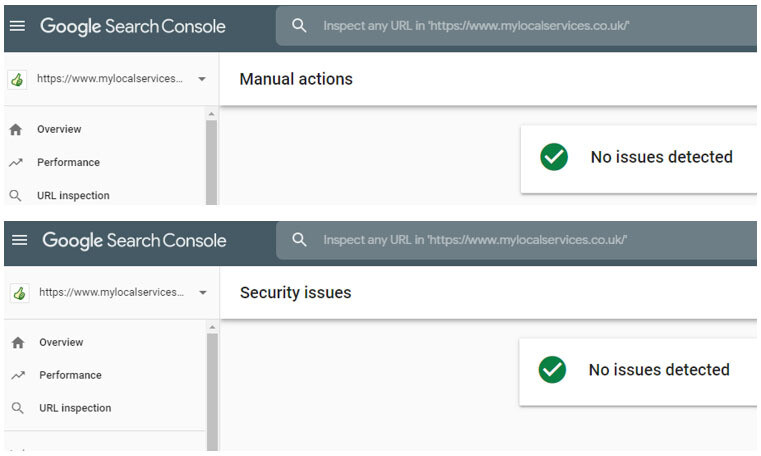Viewport: 761px width, 456px height.
Task: Click URL inspection magnifier icon in top sidebar
Action: click(15, 196)
